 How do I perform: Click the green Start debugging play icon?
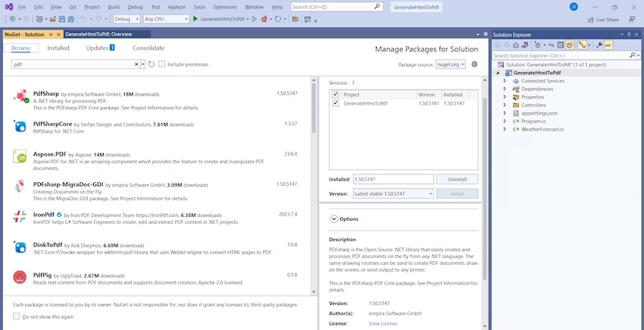(195, 19)
